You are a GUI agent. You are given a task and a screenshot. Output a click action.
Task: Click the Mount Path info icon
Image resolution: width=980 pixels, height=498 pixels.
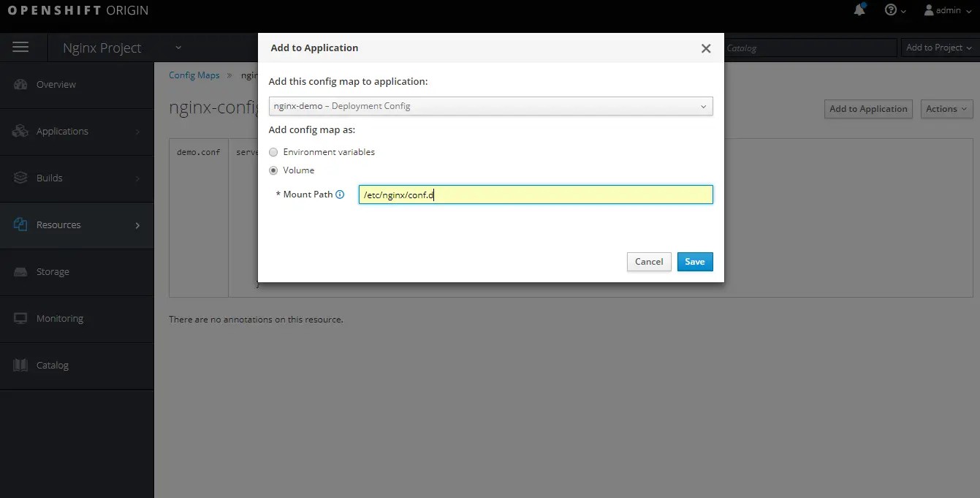pos(340,194)
